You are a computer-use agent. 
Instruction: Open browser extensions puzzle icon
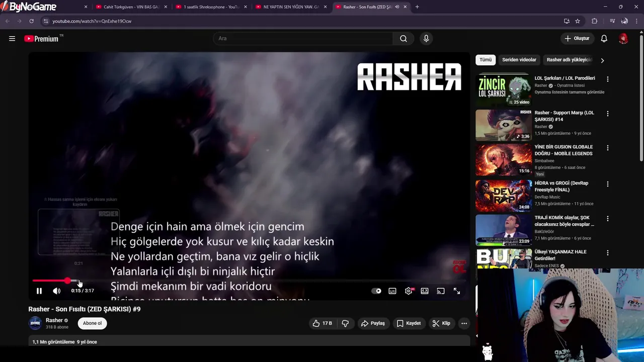tap(595, 21)
